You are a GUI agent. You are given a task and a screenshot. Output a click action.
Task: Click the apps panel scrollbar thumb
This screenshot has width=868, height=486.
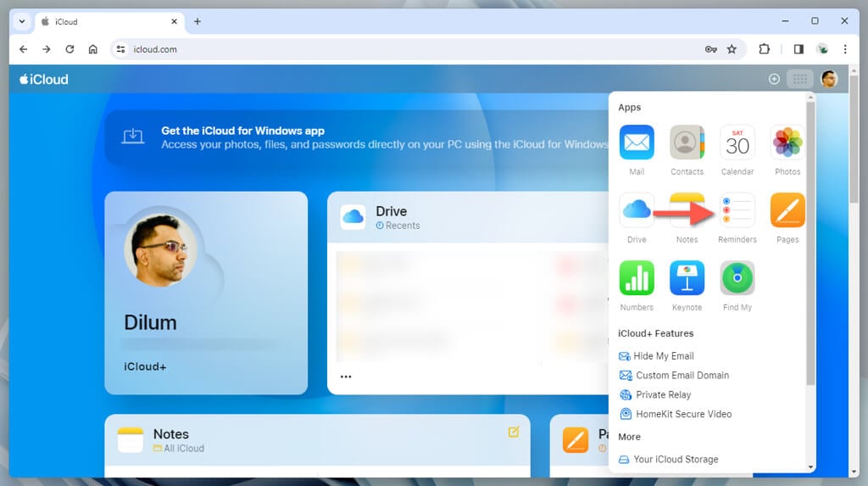(810, 243)
